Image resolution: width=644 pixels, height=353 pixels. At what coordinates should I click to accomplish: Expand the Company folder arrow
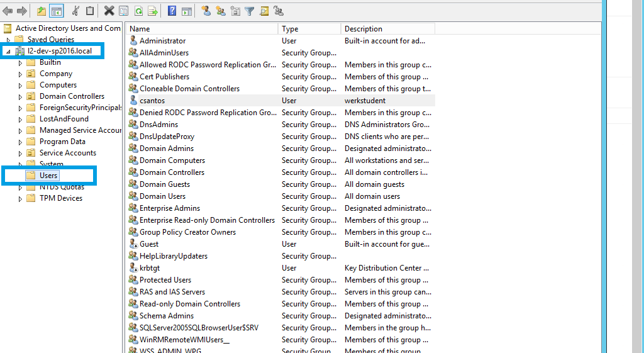point(21,74)
